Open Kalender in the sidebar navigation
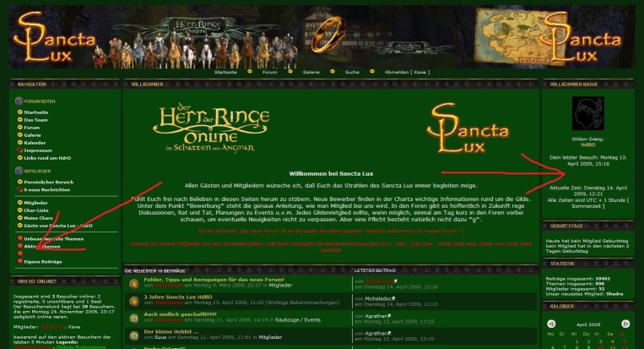The height and width of the screenshot is (349, 644). click(35, 143)
